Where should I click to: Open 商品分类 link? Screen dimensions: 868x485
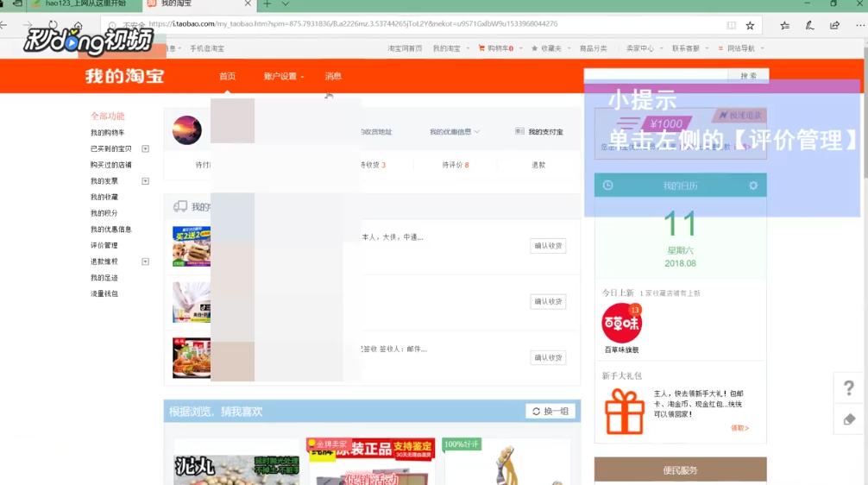pos(593,48)
